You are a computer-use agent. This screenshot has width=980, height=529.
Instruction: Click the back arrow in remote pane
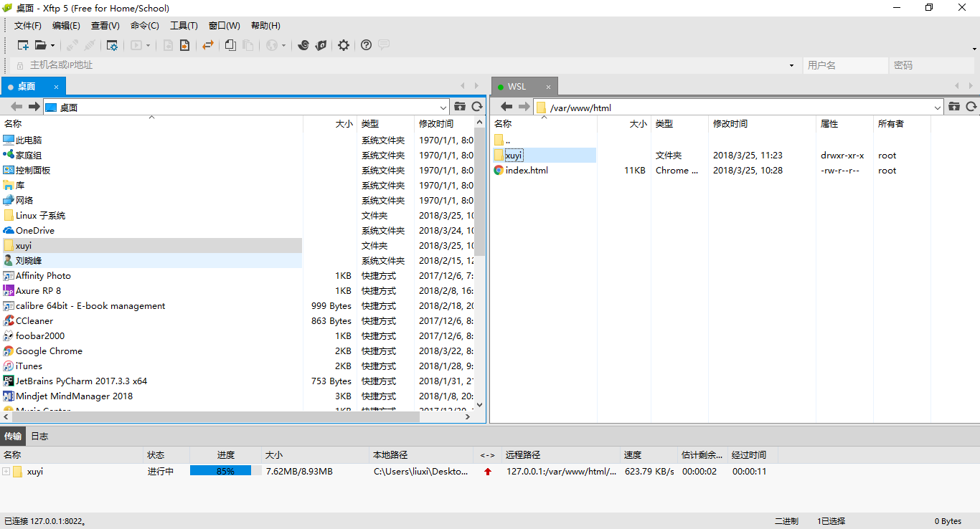coord(507,107)
